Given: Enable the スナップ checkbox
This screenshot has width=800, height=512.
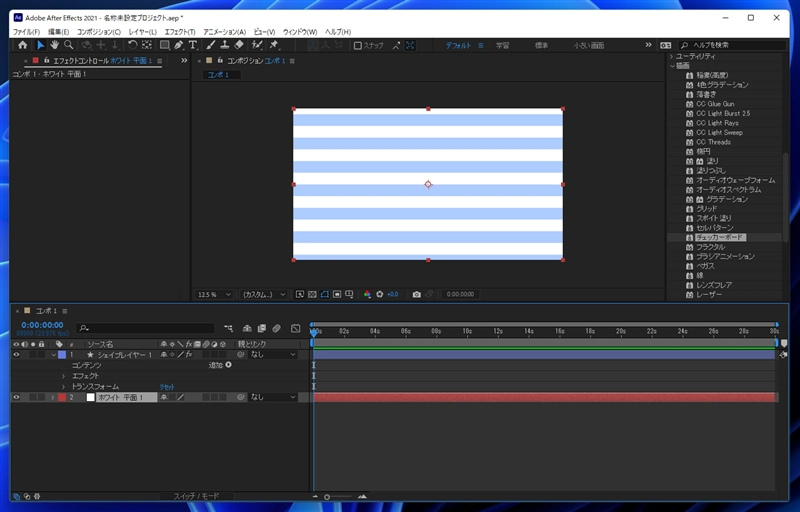Looking at the screenshot, I should pyautogui.click(x=357, y=45).
